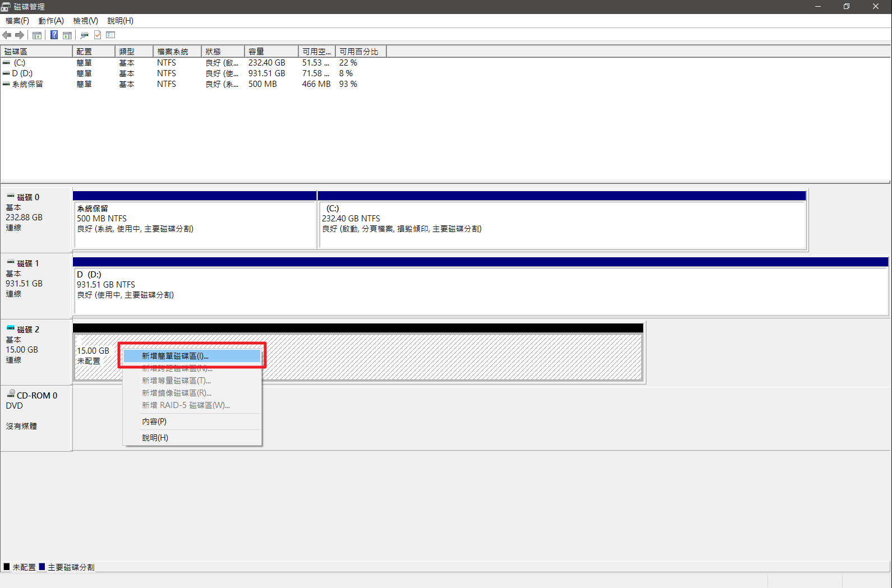Click the show/hide console tree icon
Viewport: 892px width, 588px height.
pos(37,35)
